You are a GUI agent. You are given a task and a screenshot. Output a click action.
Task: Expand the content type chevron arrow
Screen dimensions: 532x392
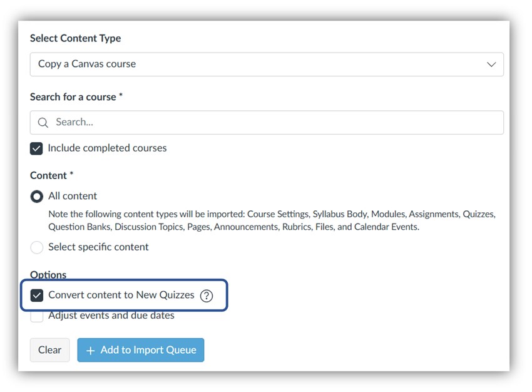(x=491, y=64)
